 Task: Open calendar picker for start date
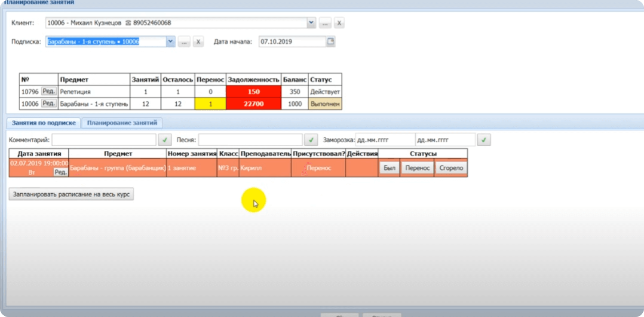[x=330, y=42]
